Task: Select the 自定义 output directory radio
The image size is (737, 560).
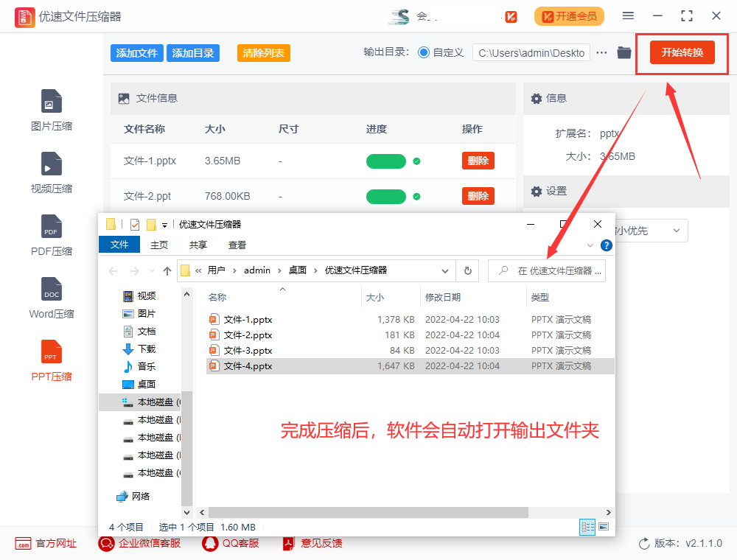Action: pyautogui.click(x=424, y=52)
